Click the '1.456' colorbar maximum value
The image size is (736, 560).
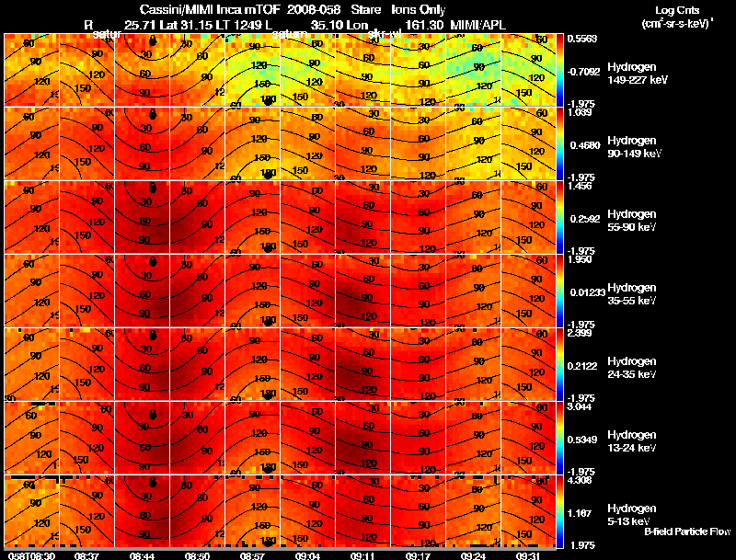tap(580, 186)
